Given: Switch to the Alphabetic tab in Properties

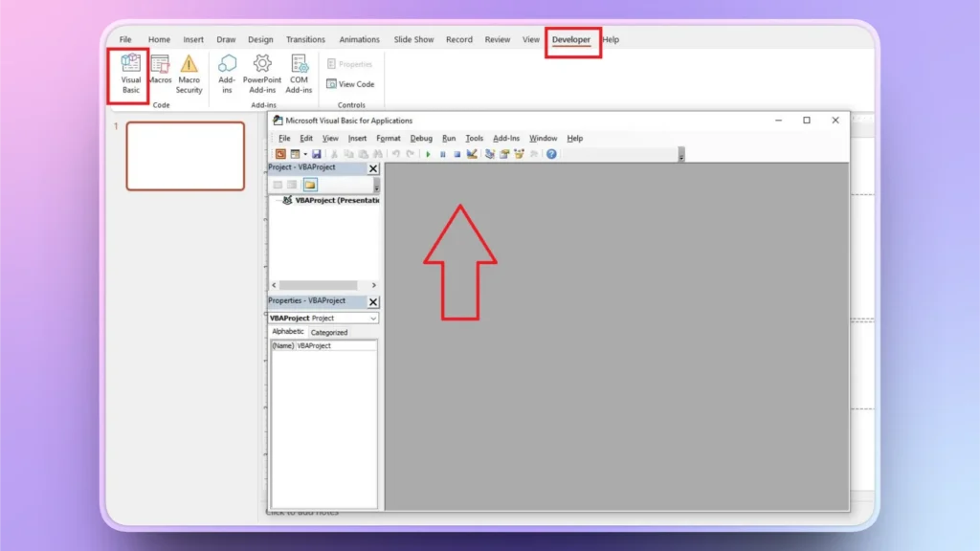Looking at the screenshot, I should coord(287,332).
